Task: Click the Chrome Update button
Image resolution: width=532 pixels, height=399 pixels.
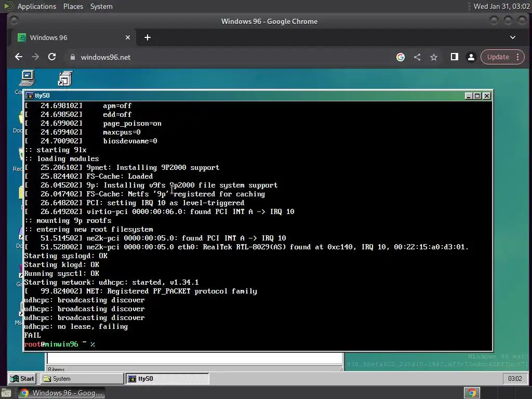Action: tap(498, 57)
